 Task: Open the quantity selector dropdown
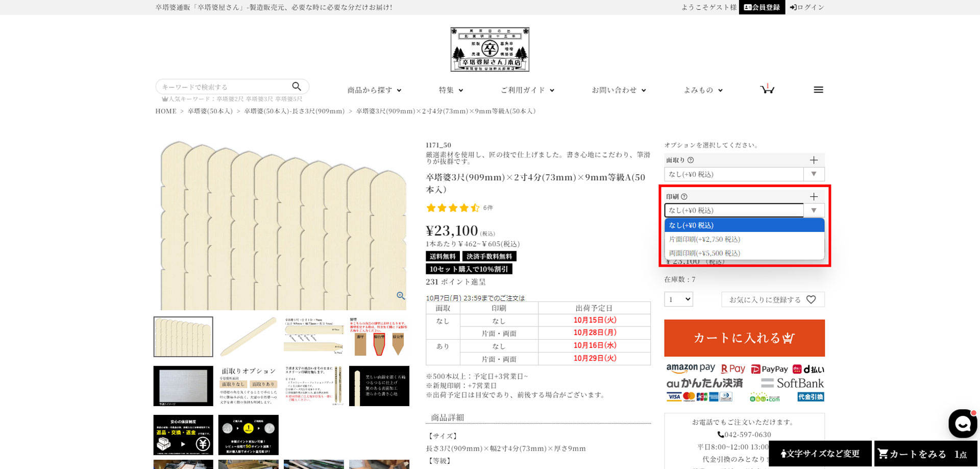click(678, 299)
